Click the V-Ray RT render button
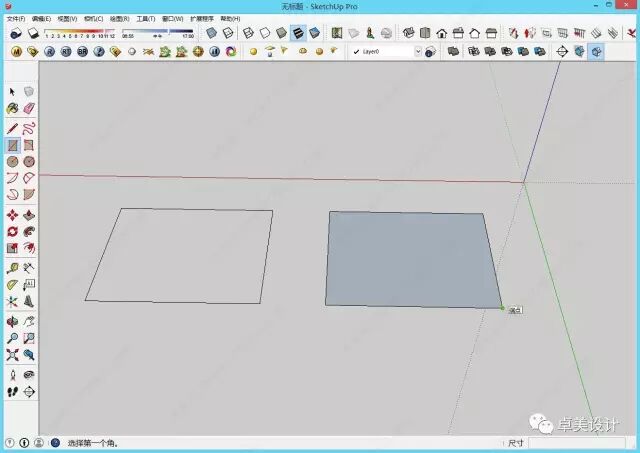The image size is (640, 453). click(x=66, y=51)
